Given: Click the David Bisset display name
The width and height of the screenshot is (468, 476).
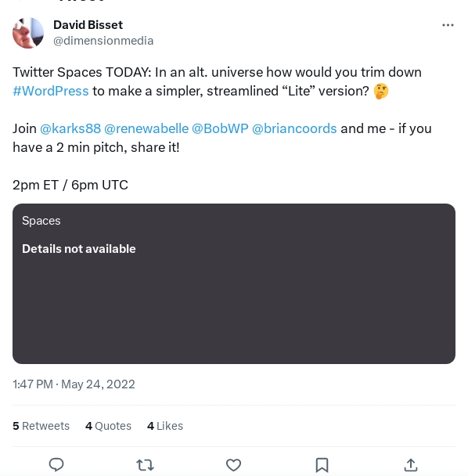Looking at the screenshot, I should tap(88, 25).
